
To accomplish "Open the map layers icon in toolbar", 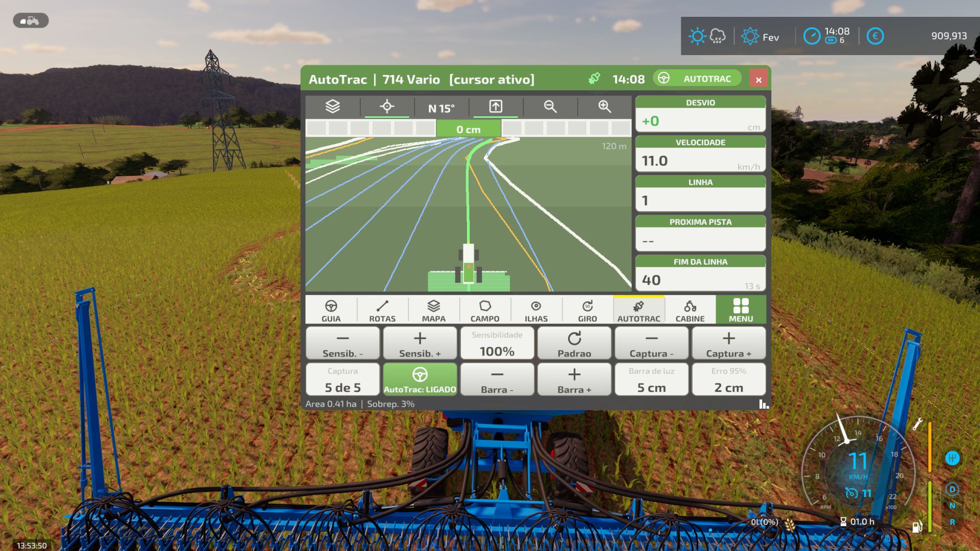I will [x=332, y=107].
